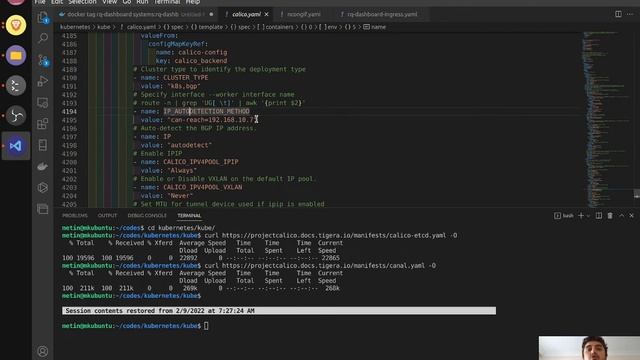This screenshot has width=640, height=360.
Task: Open the Go menu
Action: click(127, 2)
